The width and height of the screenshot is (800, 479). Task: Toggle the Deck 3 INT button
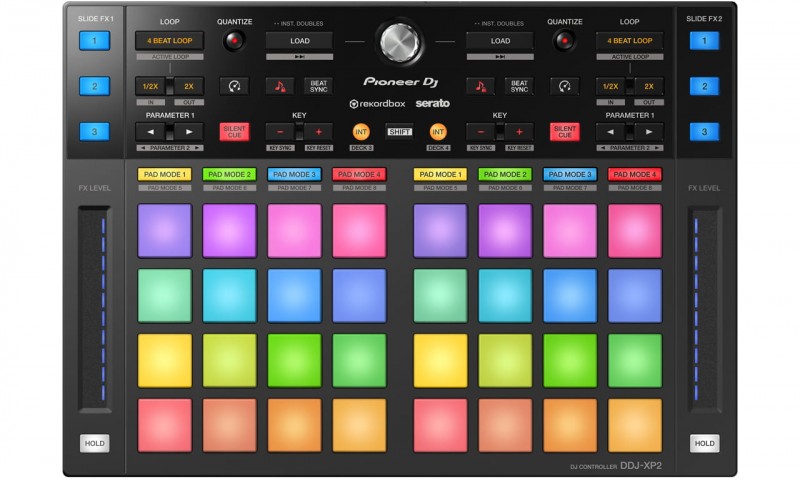tap(361, 131)
